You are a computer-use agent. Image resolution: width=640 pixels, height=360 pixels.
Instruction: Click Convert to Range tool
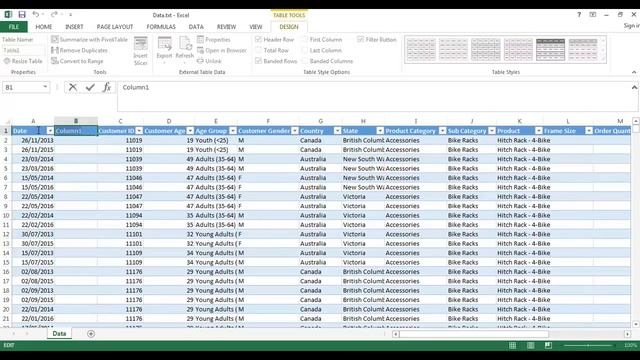coord(77,61)
